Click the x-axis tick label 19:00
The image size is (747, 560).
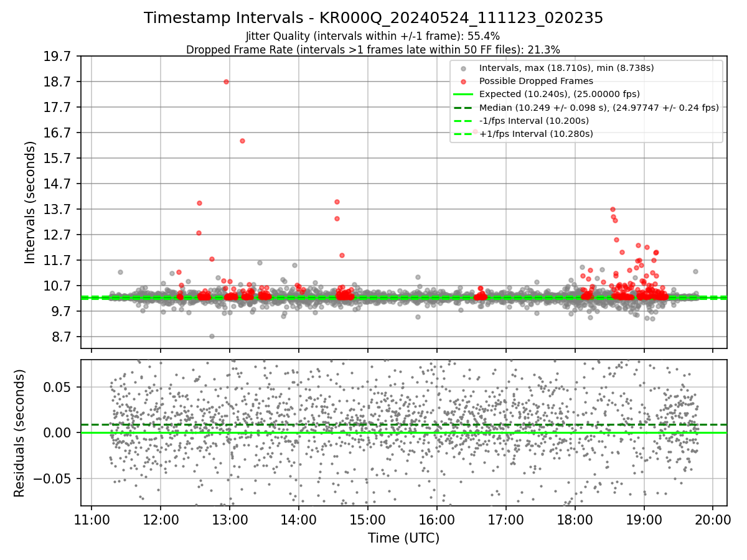(x=644, y=519)
